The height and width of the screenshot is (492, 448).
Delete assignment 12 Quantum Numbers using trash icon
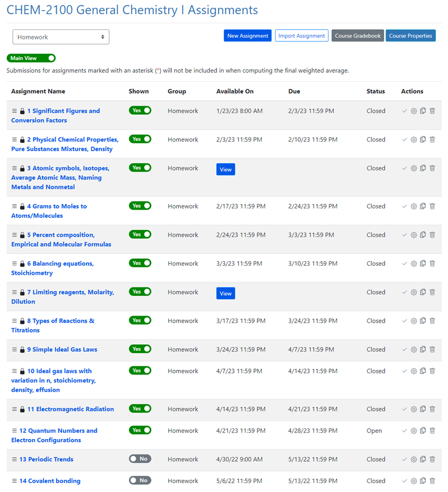tap(432, 431)
